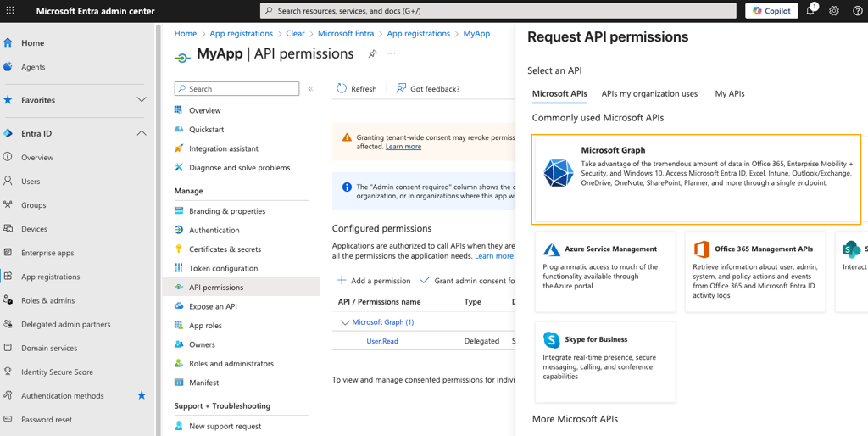Open the more options ellipsis beside MyApp
This screenshot has height=436, width=868.
[x=392, y=53]
